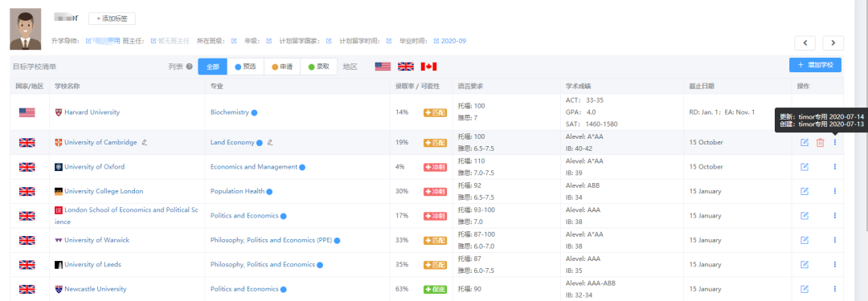Screen dimensions: 868x301
Task: Click pencil icon next to University of Cambridge name
Action: [x=145, y=143]
